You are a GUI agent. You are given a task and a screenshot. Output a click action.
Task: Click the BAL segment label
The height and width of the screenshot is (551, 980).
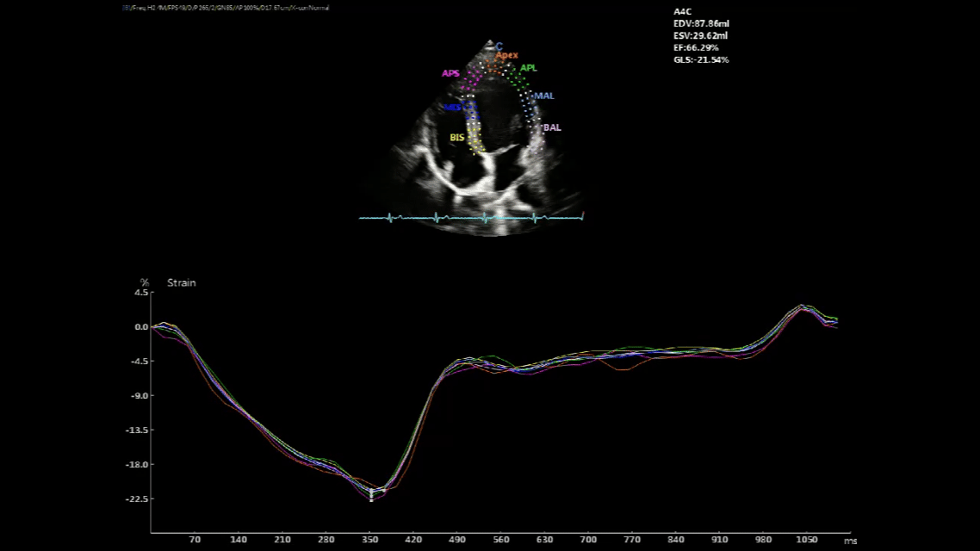552,127
